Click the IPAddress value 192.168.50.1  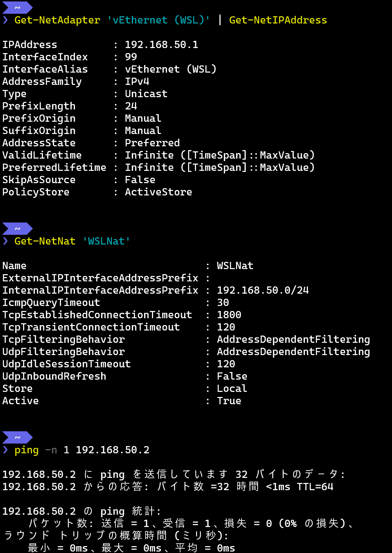click(161, 44)
